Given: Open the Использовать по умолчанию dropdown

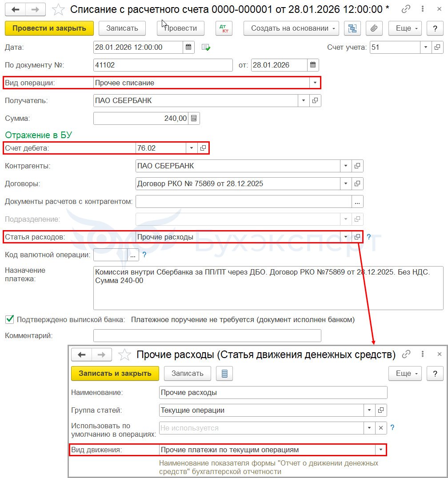Looking at the screenshot, I should (369, 428).
